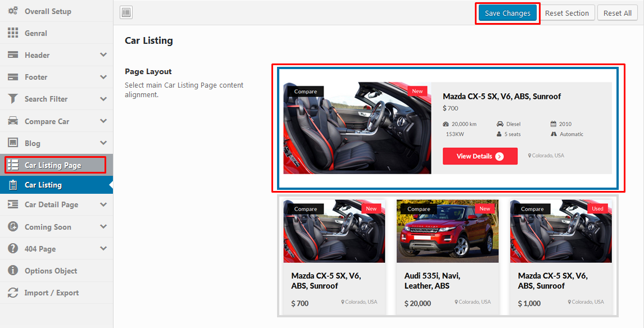Viewport: 644px width, 328px height.
Task: Expand the Footer submenu arrow
Action: [x=103, y=77]
